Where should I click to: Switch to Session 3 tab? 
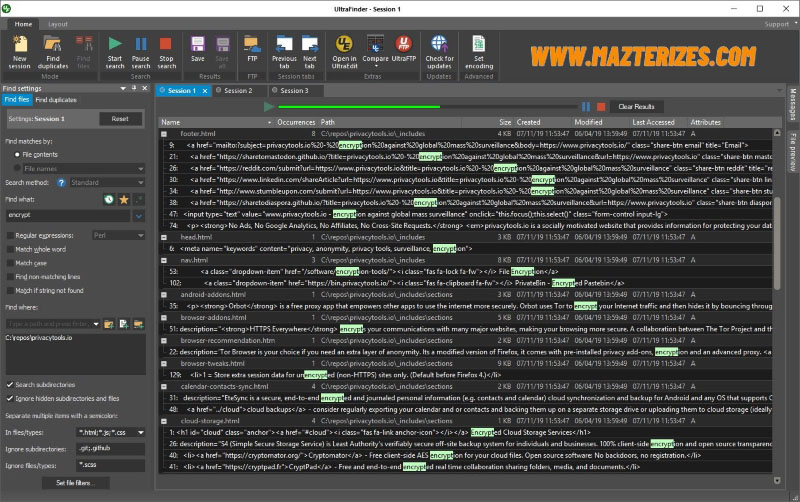[x=294, y=91]
